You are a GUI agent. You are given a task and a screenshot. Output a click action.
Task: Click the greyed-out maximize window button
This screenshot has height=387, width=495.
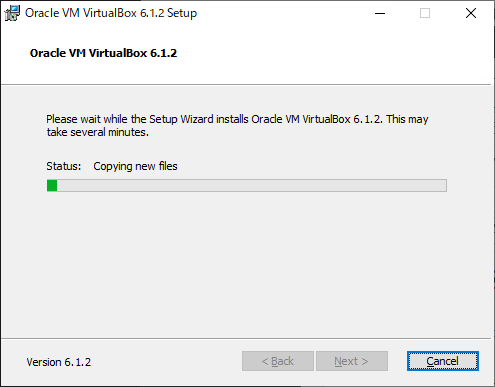point(425,13)
